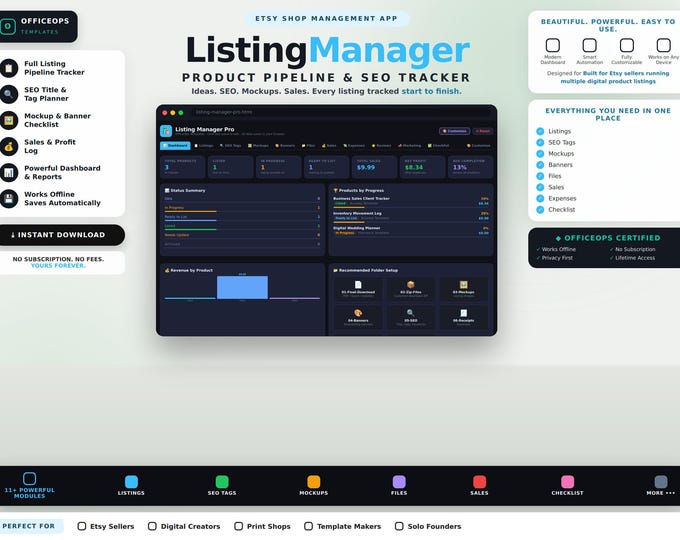
Task: Check the Print Shops checkbox
Action: click(x=239, y=526)
